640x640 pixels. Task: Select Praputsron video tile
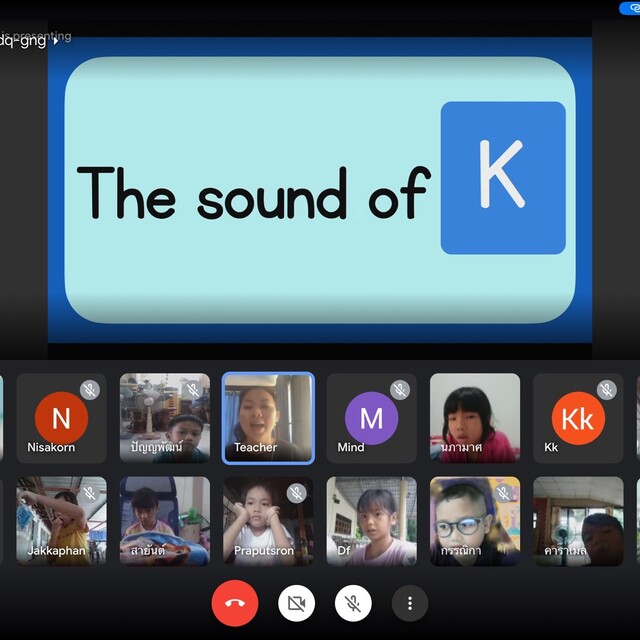268,521
